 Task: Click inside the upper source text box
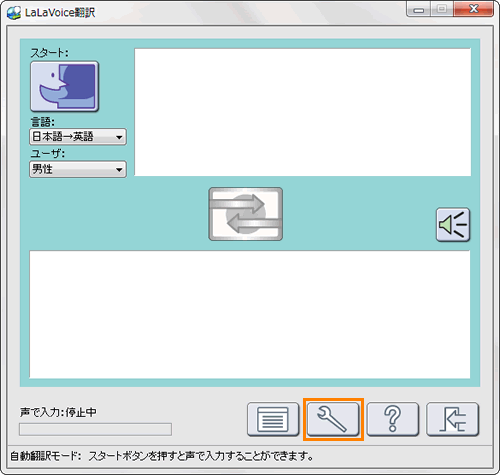tap(303, 112)
